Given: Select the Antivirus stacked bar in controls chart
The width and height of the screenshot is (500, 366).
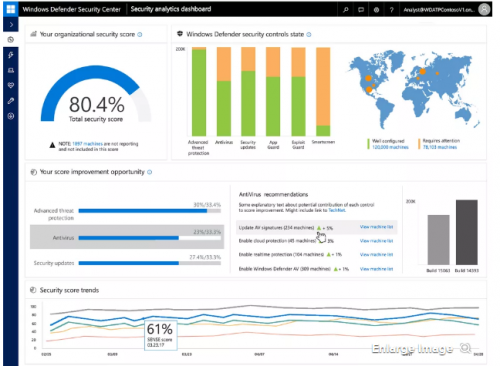Looking at the screenshot, I should [x=224, y=92].
